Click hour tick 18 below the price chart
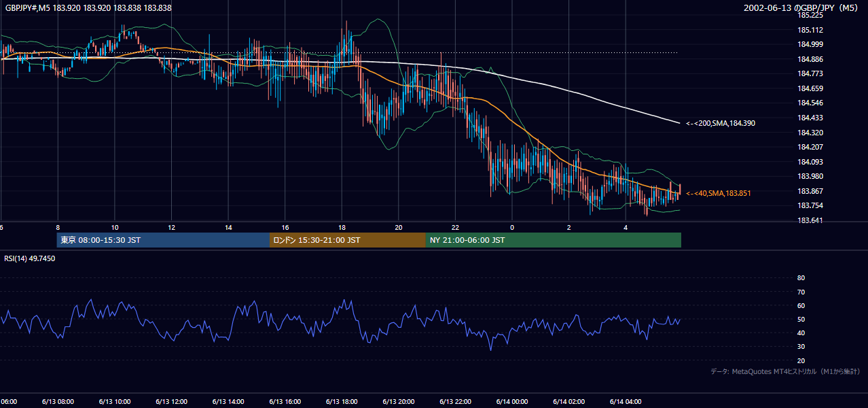Screen dimensions: 868x408 click(x=342, y=227)
